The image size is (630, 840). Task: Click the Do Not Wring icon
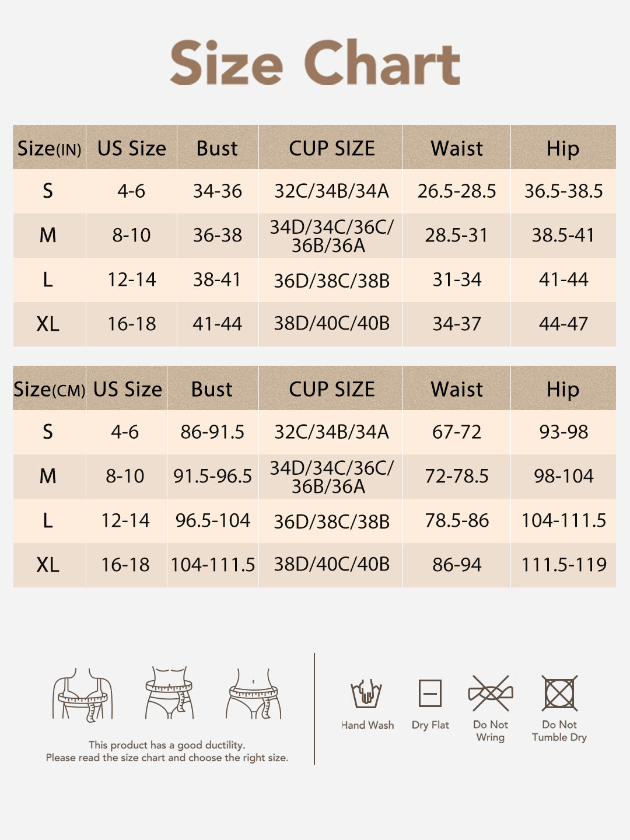click(x=491, y=694)
